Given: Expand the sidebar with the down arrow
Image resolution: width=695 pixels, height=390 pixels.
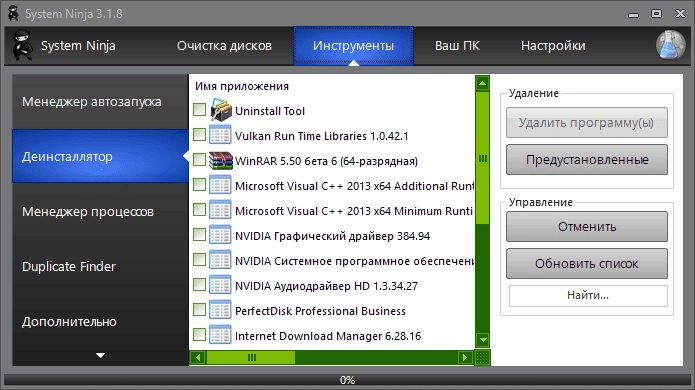Looking at the screenshot, I should pos(101,355).
